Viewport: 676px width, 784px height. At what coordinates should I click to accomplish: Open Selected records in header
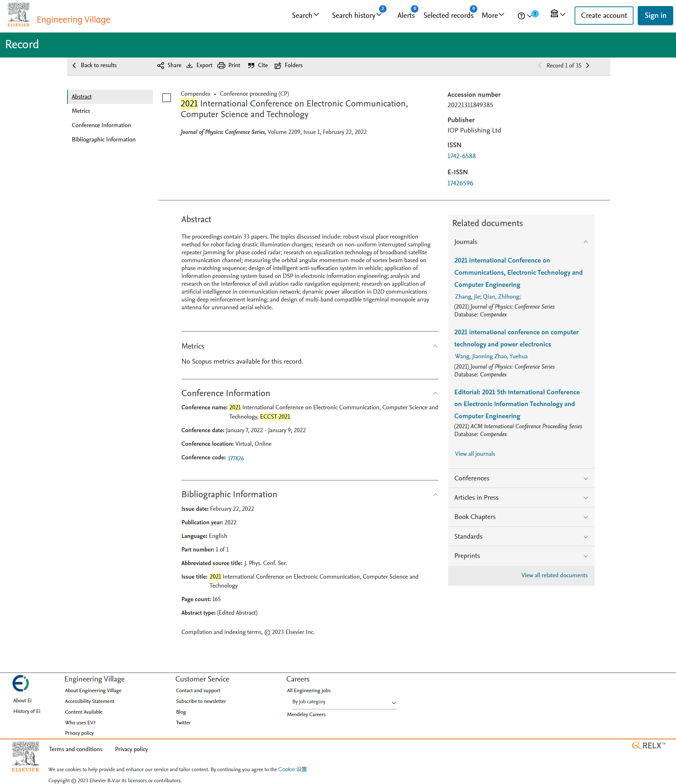click(x=448, y=15)
